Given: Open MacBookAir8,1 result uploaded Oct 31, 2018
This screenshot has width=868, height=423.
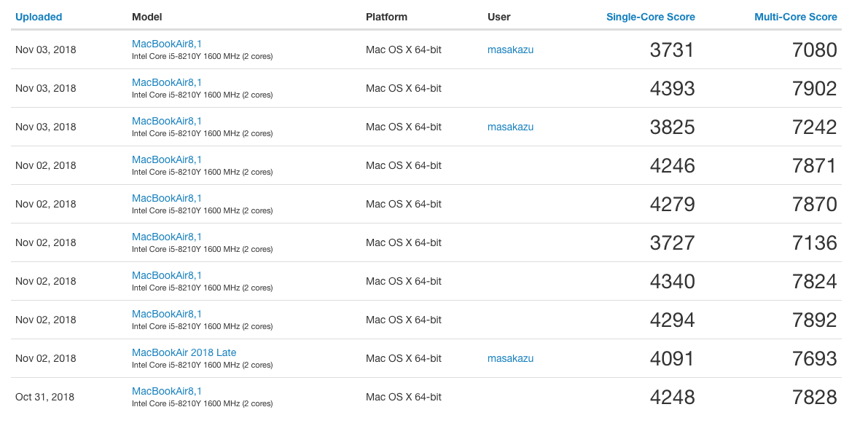Looking at the screenshot, I should (x=167, y=391).
